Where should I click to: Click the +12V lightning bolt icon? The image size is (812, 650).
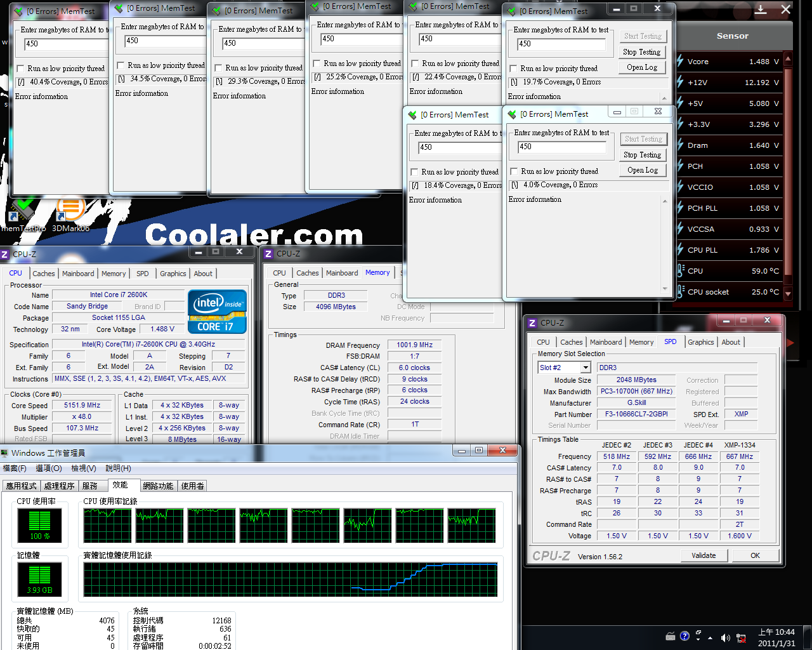click(x=680, y=83)
